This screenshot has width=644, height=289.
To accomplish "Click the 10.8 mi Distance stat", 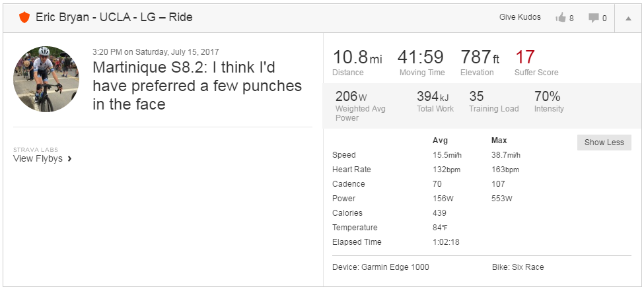I will click(x=357, y=63).
